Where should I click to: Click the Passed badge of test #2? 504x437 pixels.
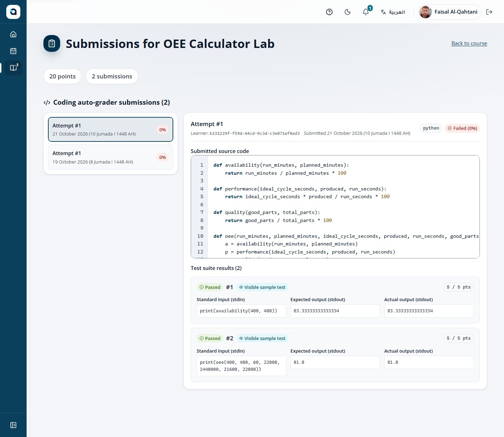(x=210, y=338)
